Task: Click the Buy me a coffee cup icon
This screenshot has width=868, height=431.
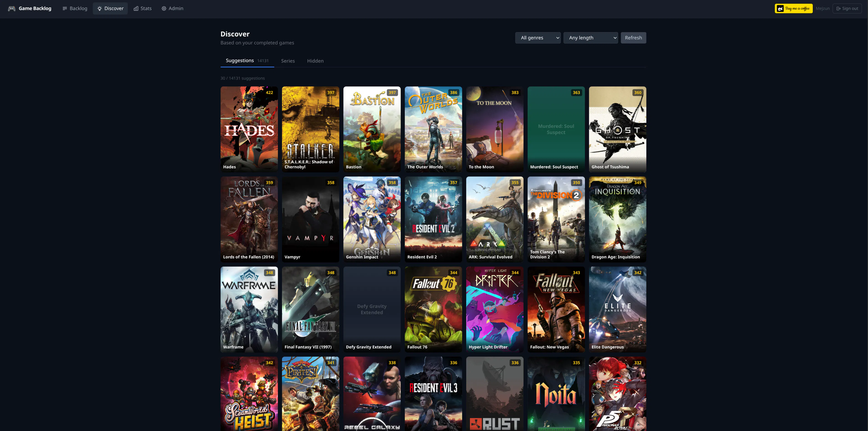Action: 780,8
